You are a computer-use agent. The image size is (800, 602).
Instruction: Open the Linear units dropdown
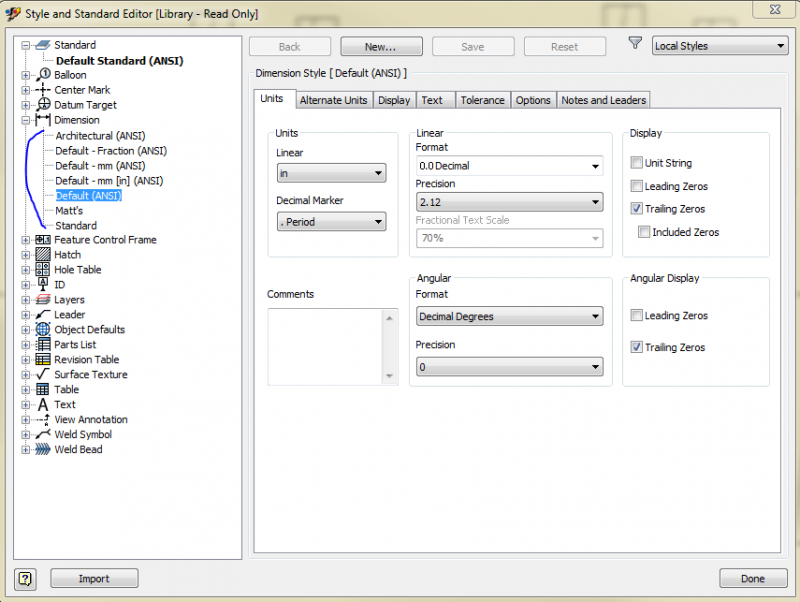coord(331,174)
